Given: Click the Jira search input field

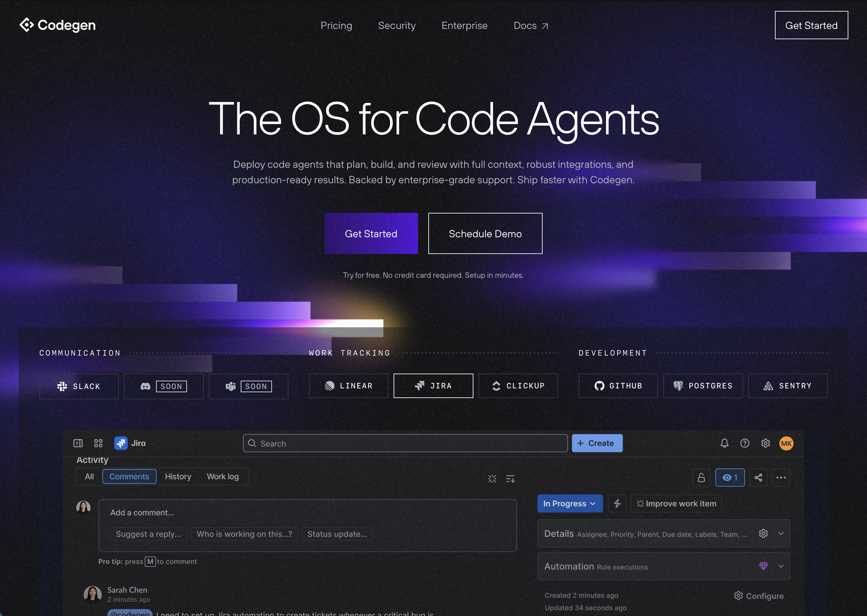Looking at the screenshot, I should click(405, 443).
